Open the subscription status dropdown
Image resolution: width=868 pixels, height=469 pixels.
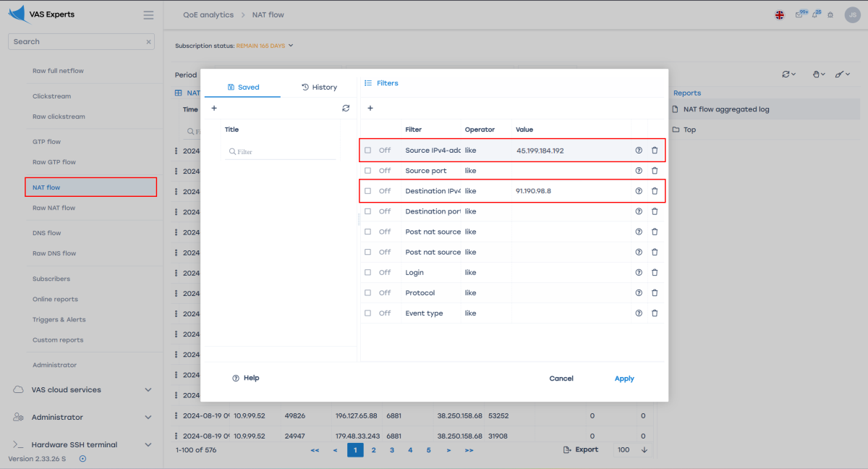pyautogui.click(x=291, y=46)
